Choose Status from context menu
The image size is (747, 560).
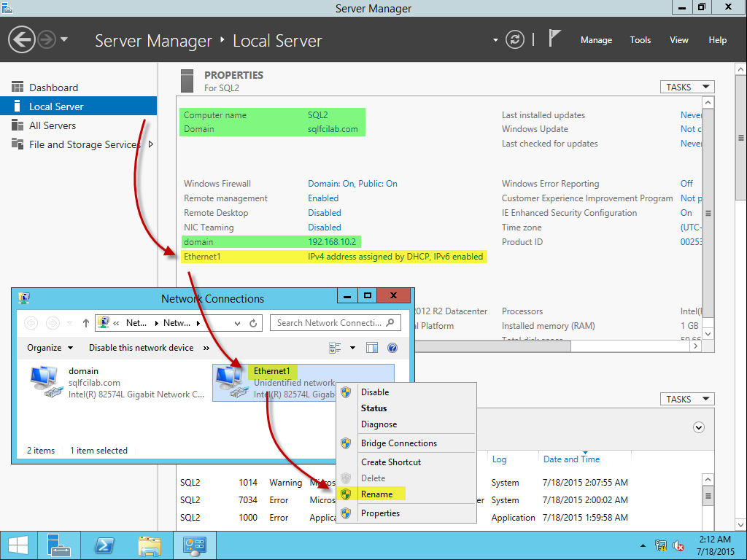click(406, 408)
